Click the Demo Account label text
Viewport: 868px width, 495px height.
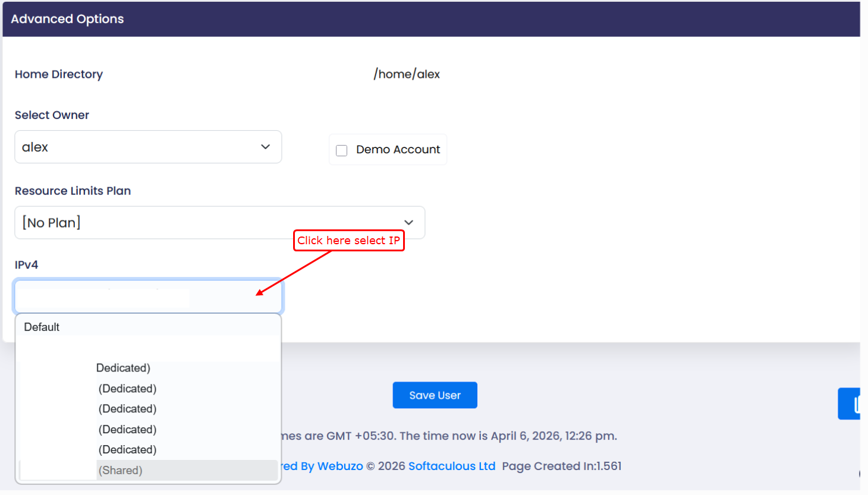pyautogui.click(x=398, y=150)
